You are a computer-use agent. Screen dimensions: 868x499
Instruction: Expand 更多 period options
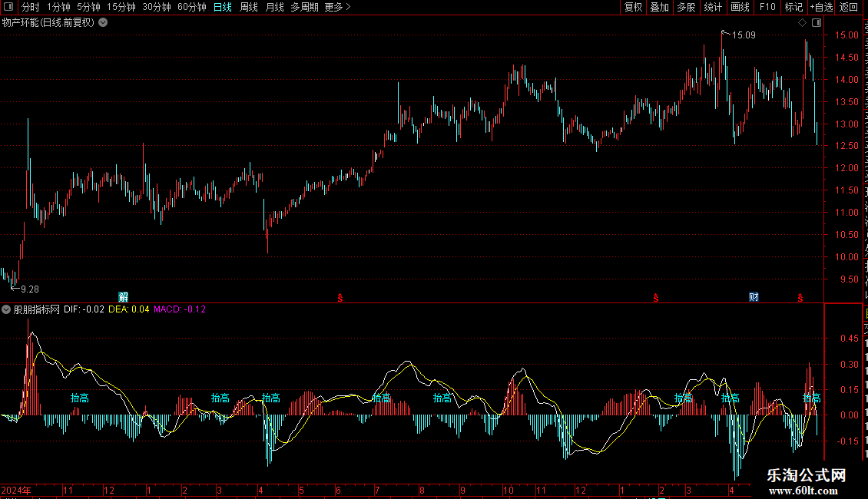pos(337,7)
